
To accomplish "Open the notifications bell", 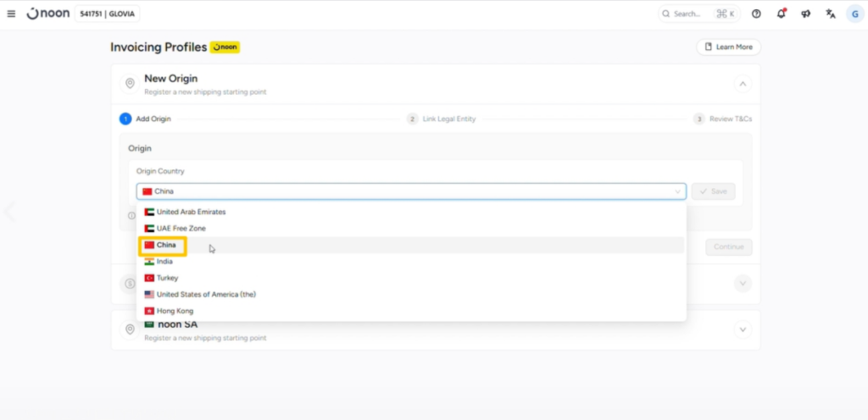I will click(x=781, y=14).
